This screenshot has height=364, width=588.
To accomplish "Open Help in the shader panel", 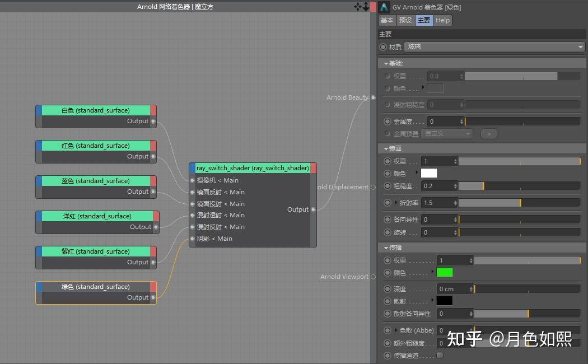I will pyautogui.click(x=442, y=20).
